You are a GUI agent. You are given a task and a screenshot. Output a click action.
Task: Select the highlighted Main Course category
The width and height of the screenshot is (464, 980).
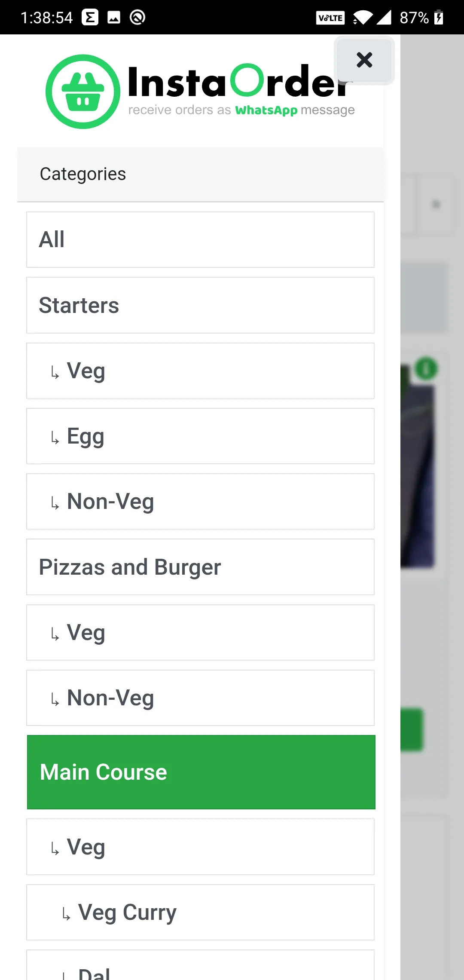(201, 772)
